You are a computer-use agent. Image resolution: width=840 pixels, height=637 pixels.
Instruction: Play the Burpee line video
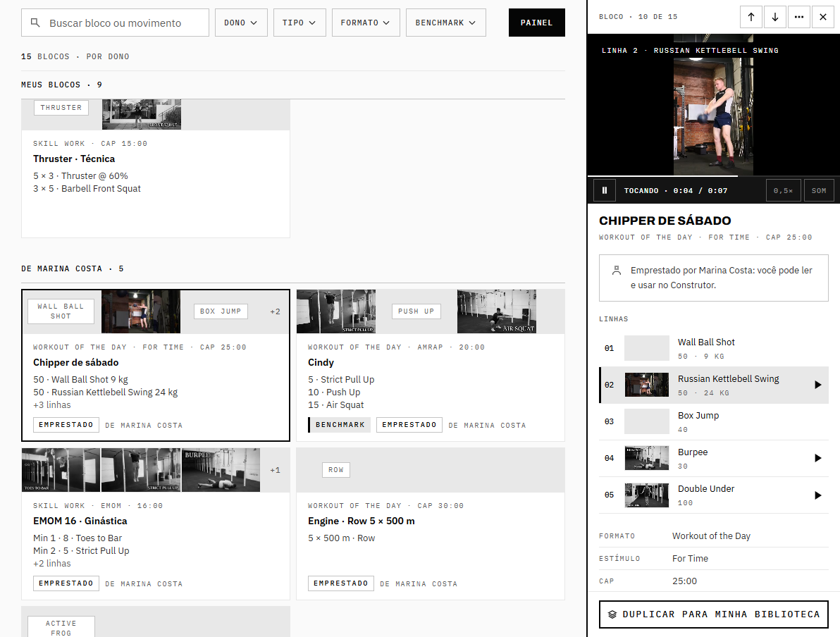pos(817,458)
